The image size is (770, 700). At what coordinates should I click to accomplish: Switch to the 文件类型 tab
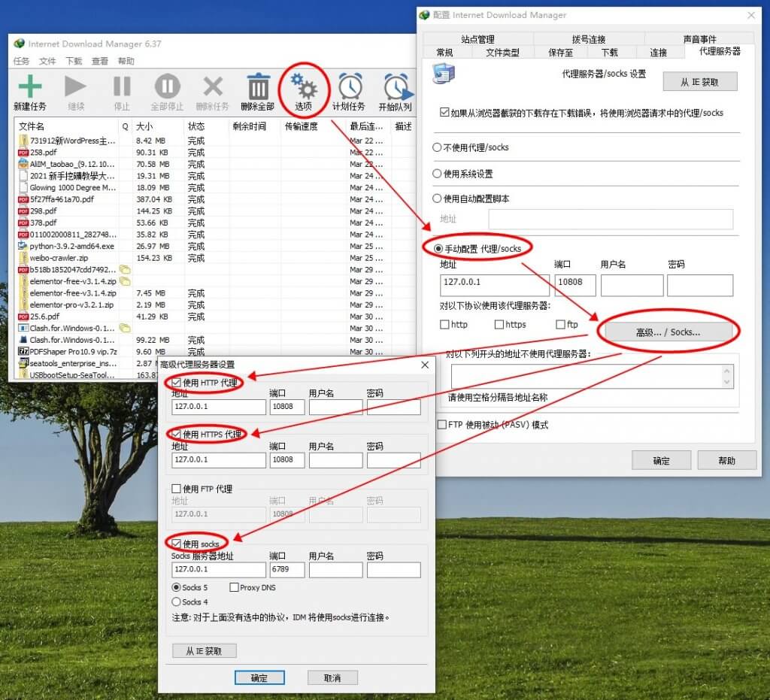(502, 52)
